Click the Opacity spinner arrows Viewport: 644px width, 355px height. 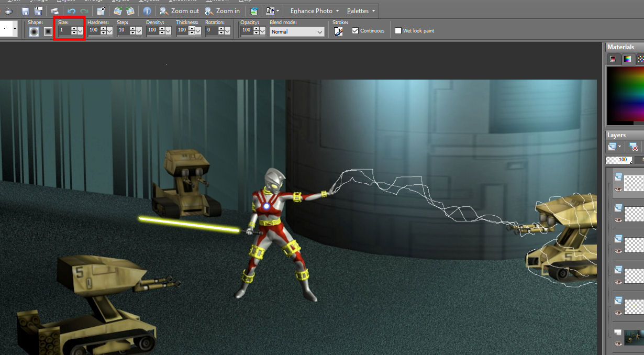(256, 31)
